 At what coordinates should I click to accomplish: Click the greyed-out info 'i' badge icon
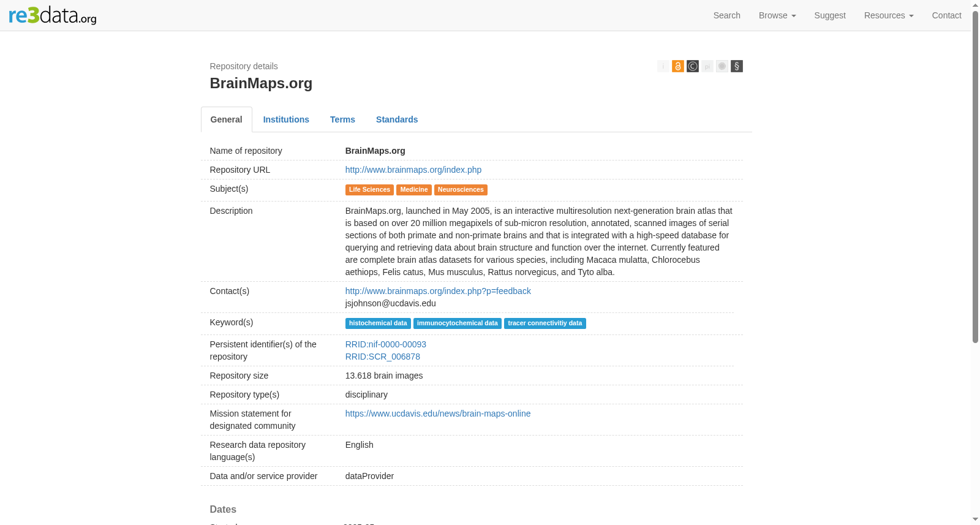[x=663, y=66]
